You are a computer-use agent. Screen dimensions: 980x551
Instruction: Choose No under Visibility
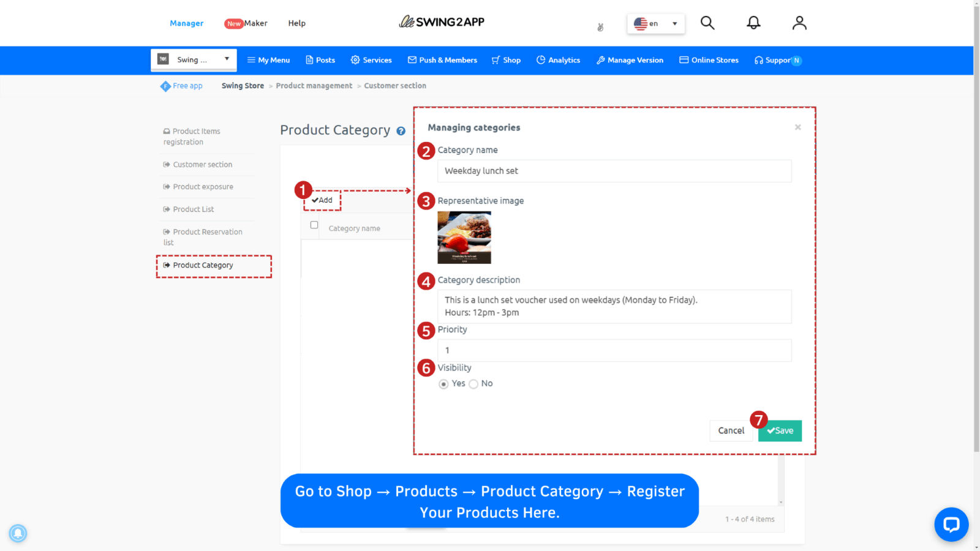point(473,384)
